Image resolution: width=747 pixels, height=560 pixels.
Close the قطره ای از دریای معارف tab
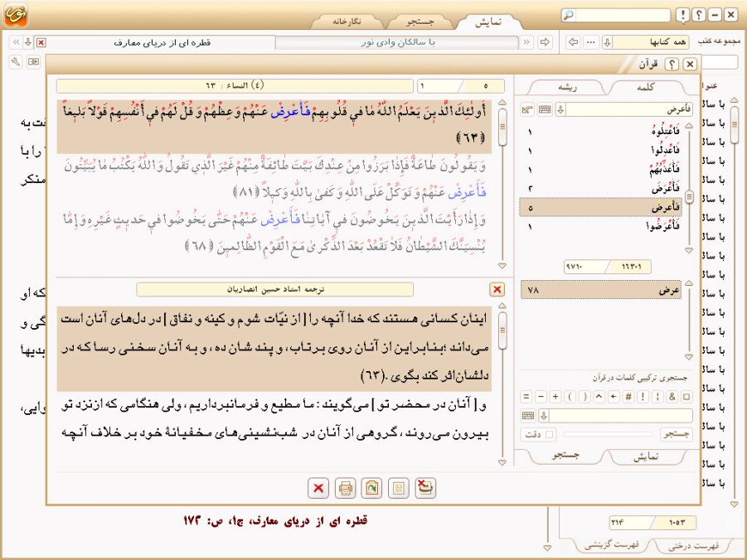coord(41,42)
